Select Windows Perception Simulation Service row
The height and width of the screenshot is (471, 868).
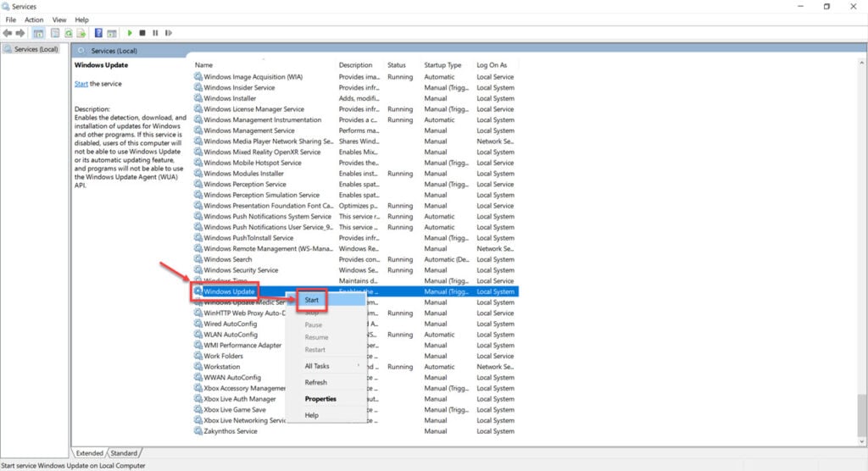[355, 195]
